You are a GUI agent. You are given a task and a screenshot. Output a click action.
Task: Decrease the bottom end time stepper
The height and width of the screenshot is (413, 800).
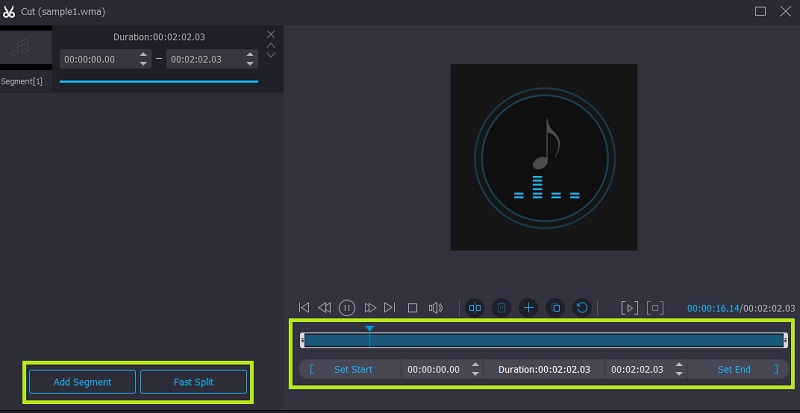(679, 374)
